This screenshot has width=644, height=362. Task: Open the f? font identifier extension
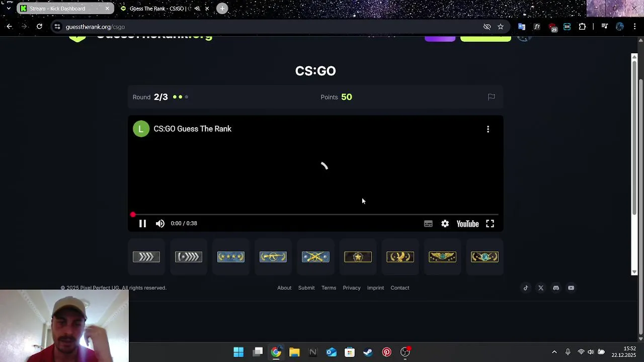point(537,27)
